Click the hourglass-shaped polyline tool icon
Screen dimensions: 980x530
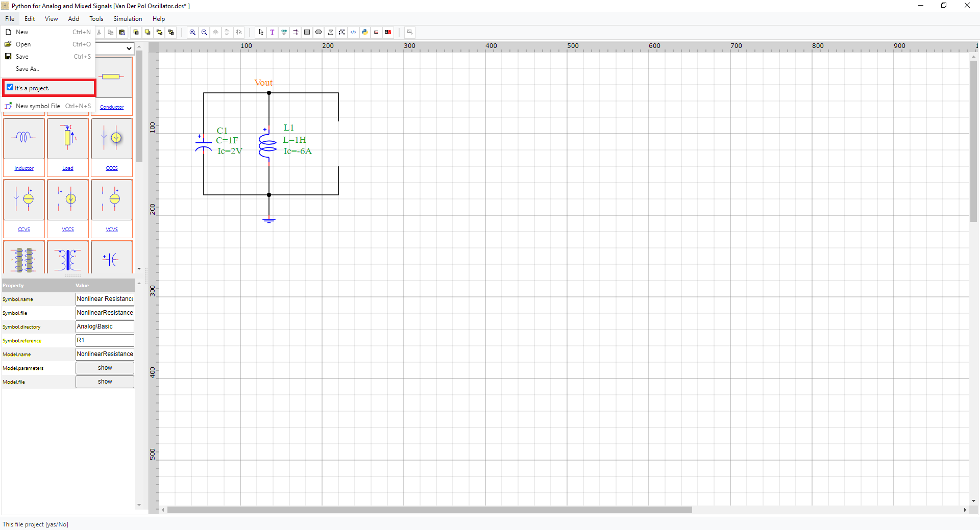330,32
